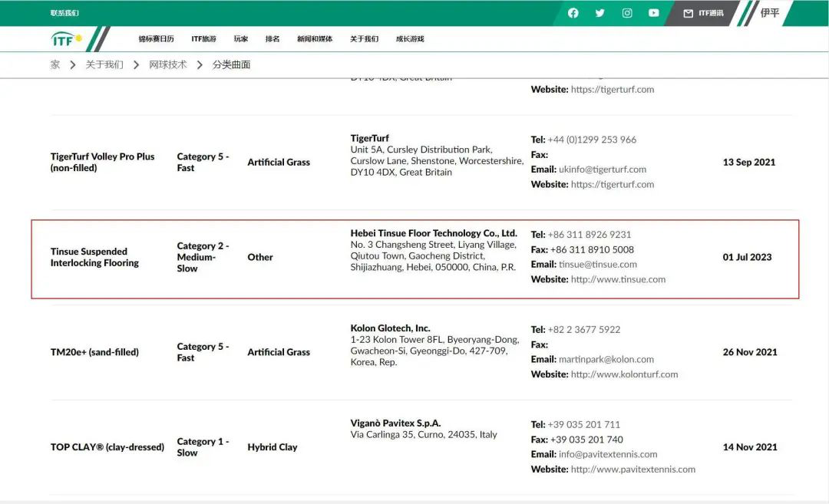Open the 关于我们 menu in navigation bar
This screenshot has height=504, width=829.
(365, 38)
